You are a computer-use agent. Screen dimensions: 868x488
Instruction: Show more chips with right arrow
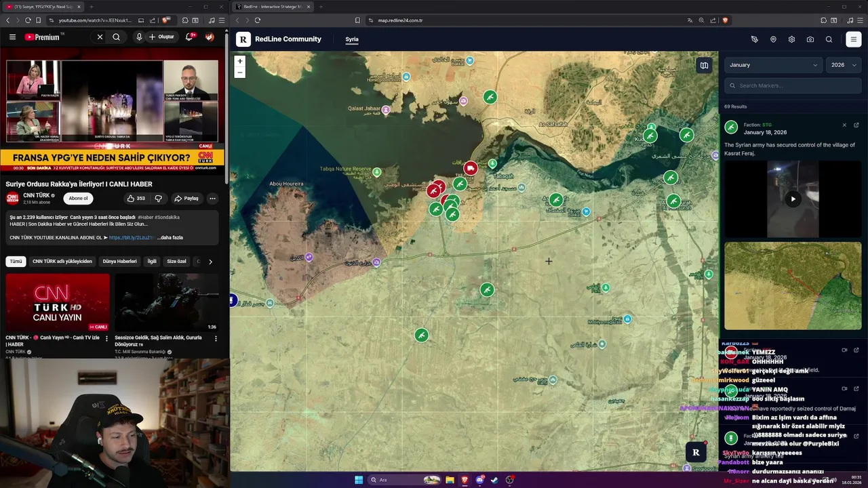point(210,261)
